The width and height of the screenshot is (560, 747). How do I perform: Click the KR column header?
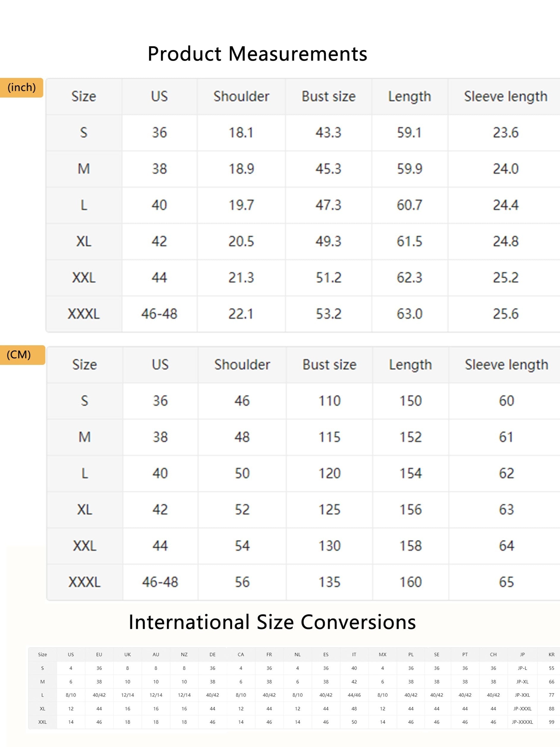(x=551, y=655)
